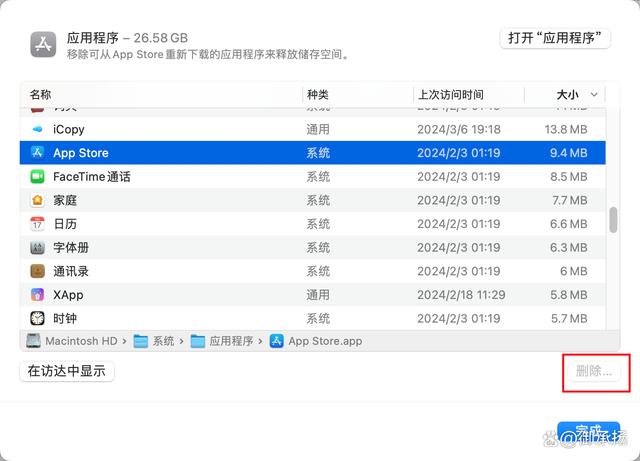Select the App Store row name
The height and width of the screenshot is (461, 640).
tap(81, 153)
